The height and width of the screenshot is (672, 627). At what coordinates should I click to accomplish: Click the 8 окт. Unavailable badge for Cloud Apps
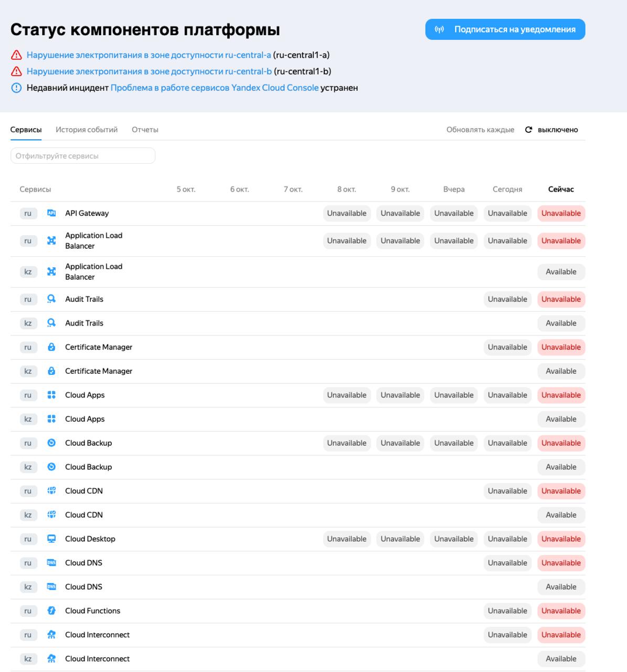click(347, 395)
